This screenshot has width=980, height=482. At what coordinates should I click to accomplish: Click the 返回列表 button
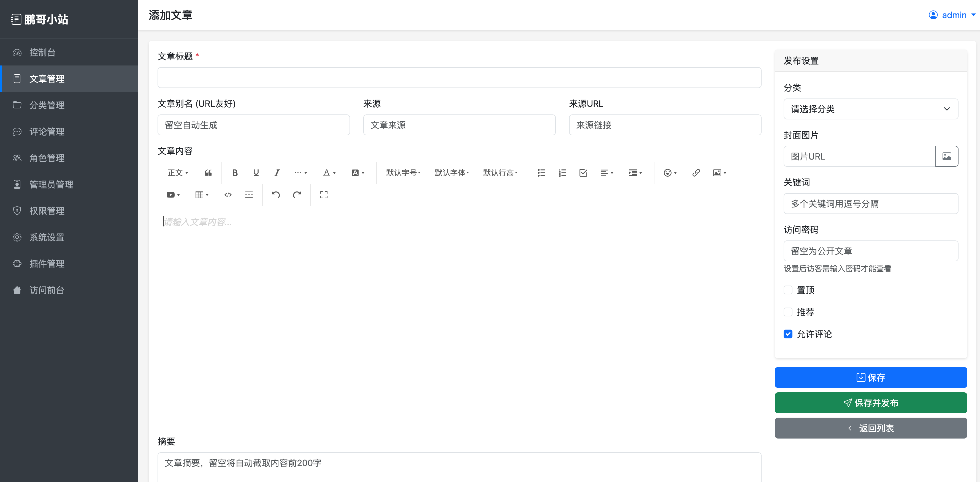[870, 428]
